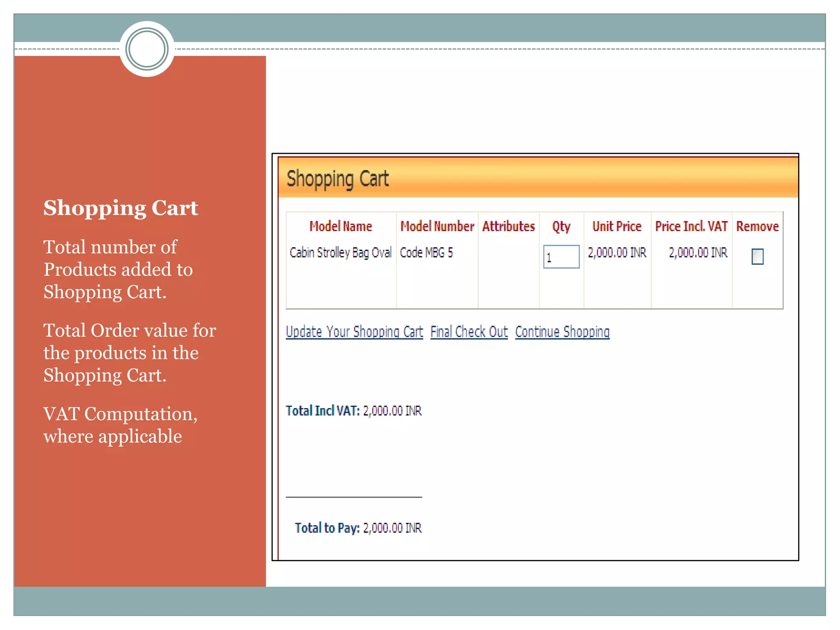Select the Model Name column header
Viewport: 840px width, 630px height.
click(x=341, y=226)
